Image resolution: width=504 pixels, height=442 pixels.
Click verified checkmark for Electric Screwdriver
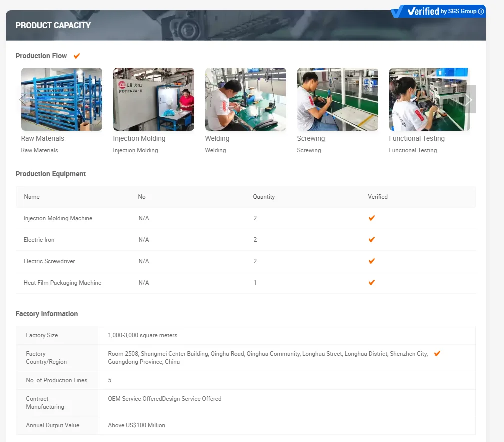coord(372,261)
